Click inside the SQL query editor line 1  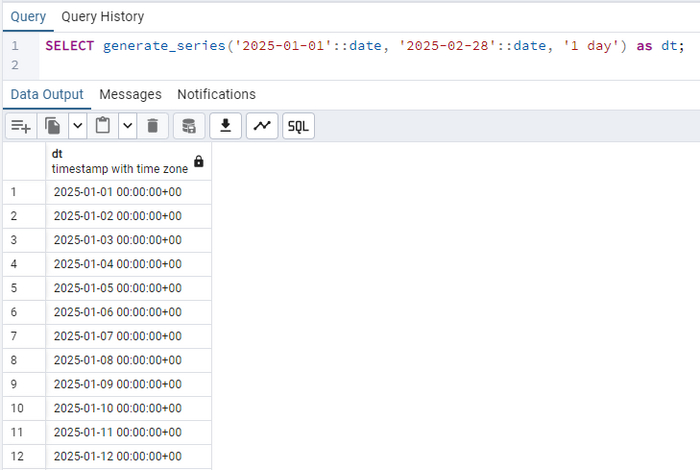[x=365, y=46]
